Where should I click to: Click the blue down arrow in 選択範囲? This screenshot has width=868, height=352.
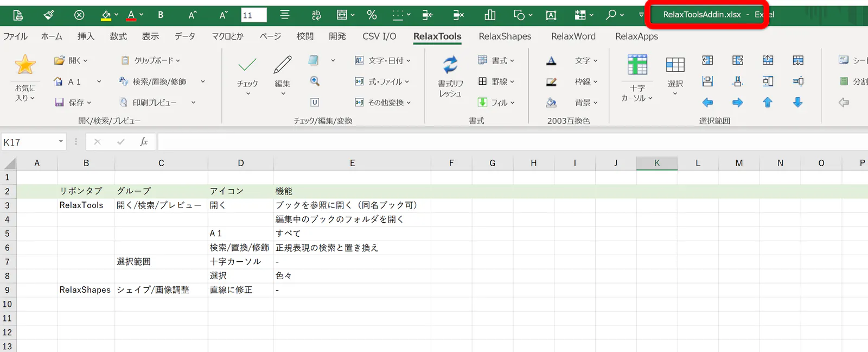pyautogui.click(x=797, y=102)
